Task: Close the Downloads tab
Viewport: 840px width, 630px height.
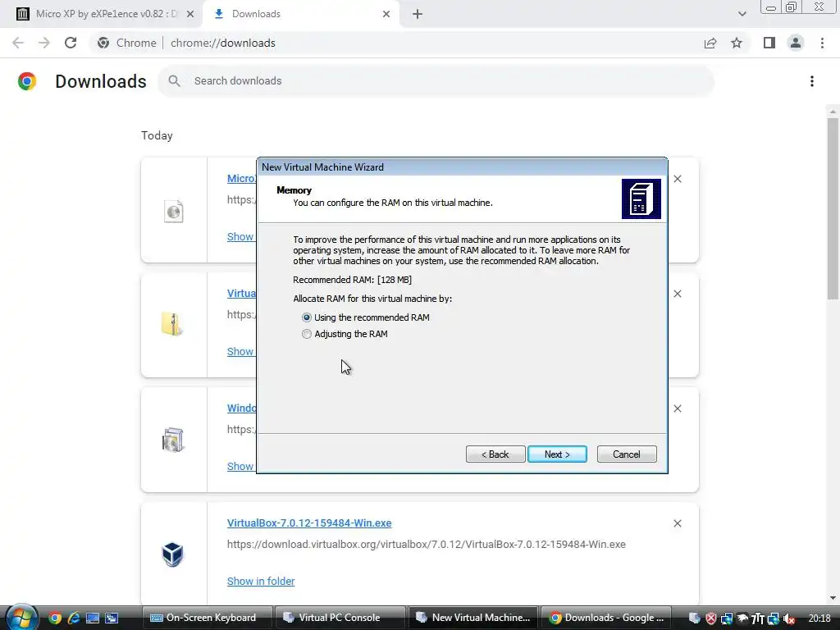Action: pos(386,14)
